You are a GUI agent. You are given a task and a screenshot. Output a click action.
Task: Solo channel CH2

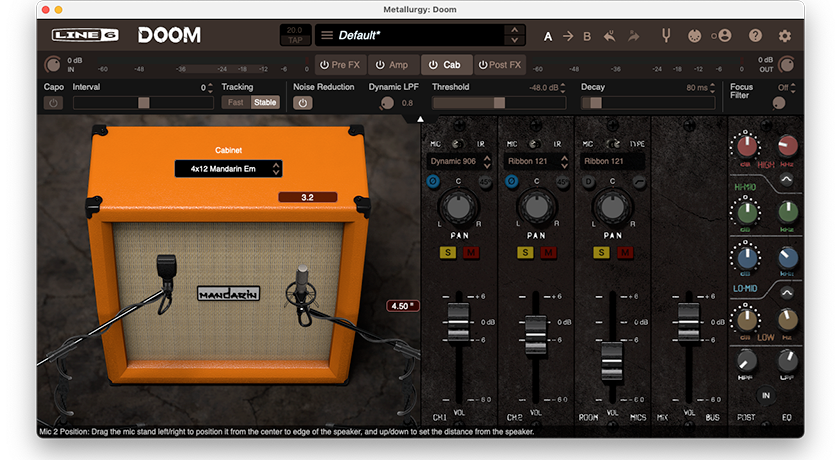[x=525, y=252]
